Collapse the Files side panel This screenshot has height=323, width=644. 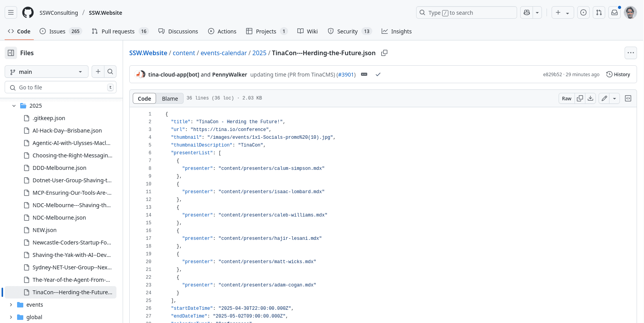(x=11, y=53)
